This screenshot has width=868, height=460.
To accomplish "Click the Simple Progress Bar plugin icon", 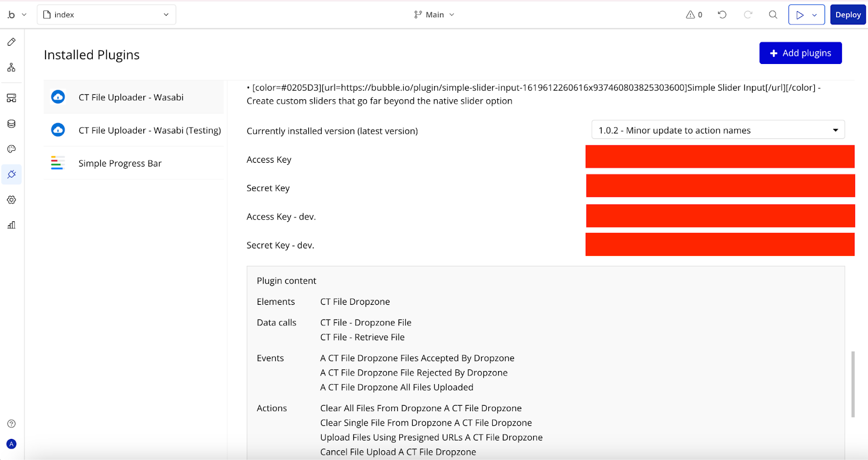I will (58, 163).
